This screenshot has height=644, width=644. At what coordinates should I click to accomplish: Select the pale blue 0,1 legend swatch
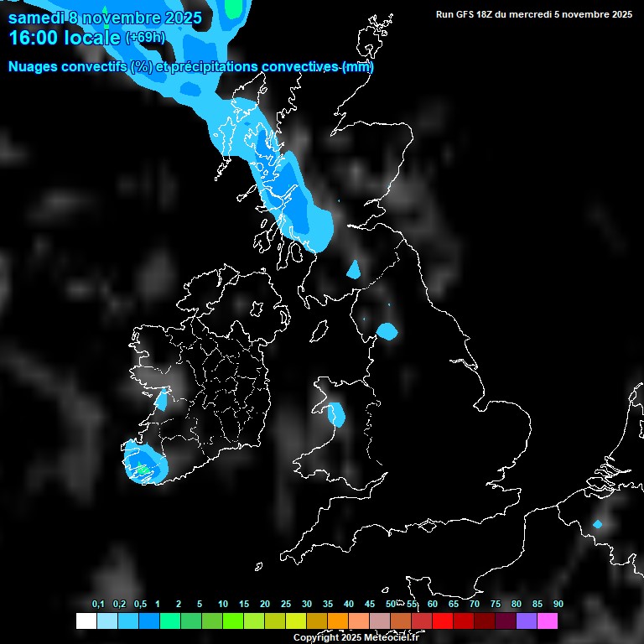click(x=106, y=621)
